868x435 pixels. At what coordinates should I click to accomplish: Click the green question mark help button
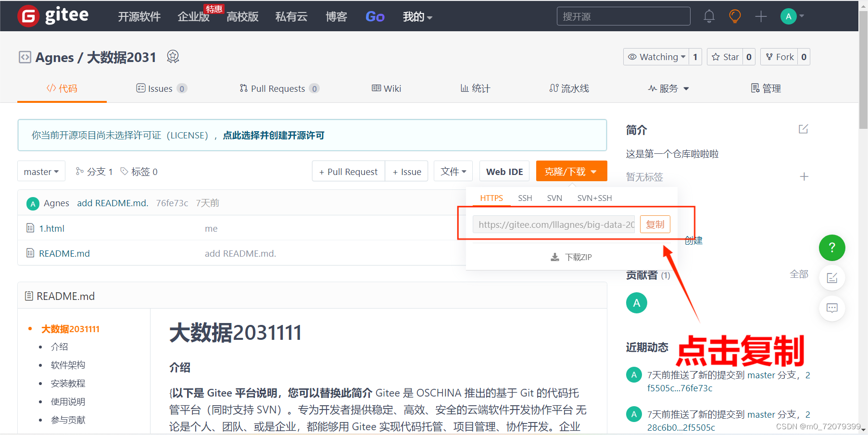(x=832, y=248)
